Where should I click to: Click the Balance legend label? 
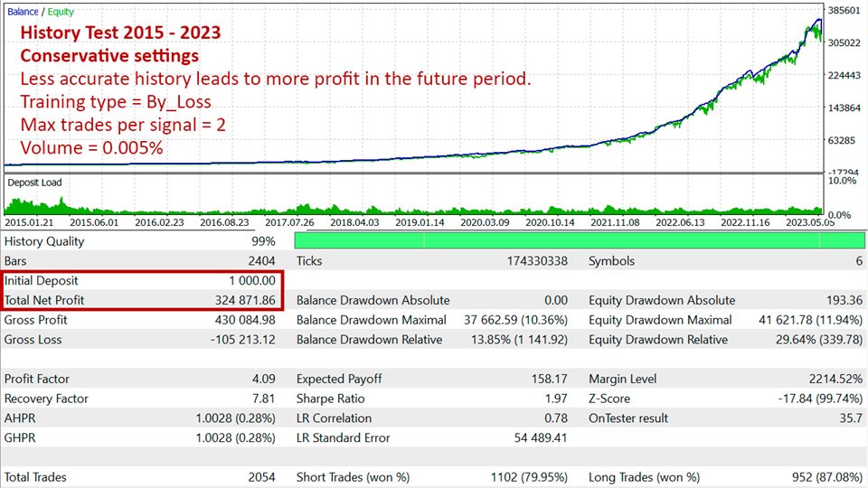[23, 12]
